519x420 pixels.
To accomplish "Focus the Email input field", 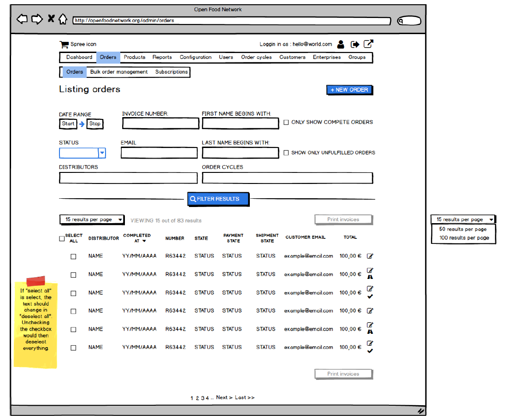I will (159, 153).
